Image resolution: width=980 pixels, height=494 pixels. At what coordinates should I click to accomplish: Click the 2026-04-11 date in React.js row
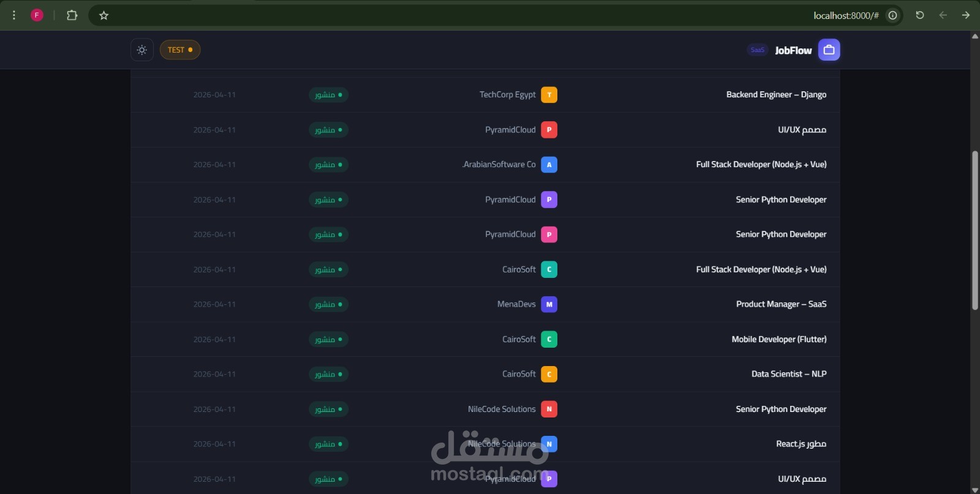[x=214, y=444]
